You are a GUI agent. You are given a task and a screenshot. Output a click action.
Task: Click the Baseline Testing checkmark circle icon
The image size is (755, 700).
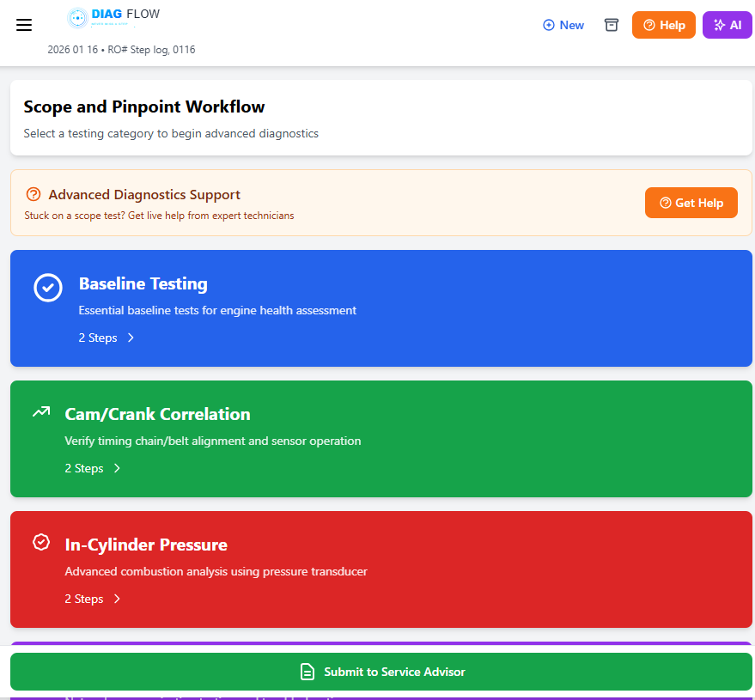click(x=48, y=288)
